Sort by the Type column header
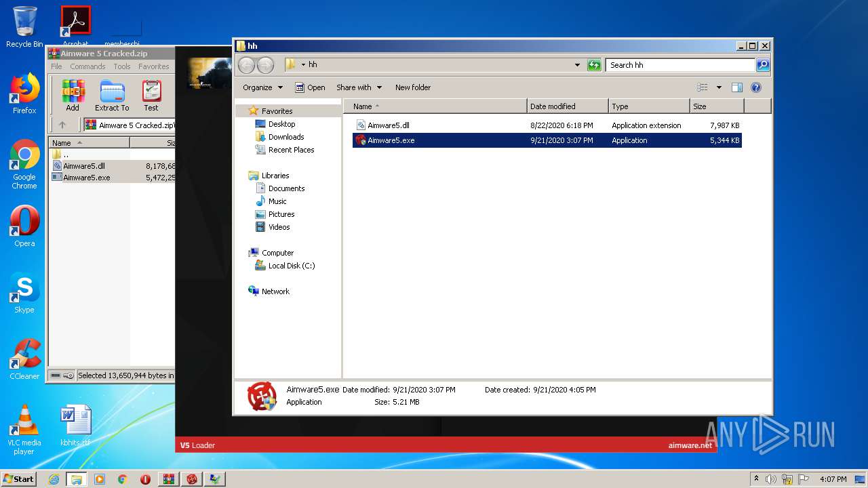 click(x=648, y=106)
